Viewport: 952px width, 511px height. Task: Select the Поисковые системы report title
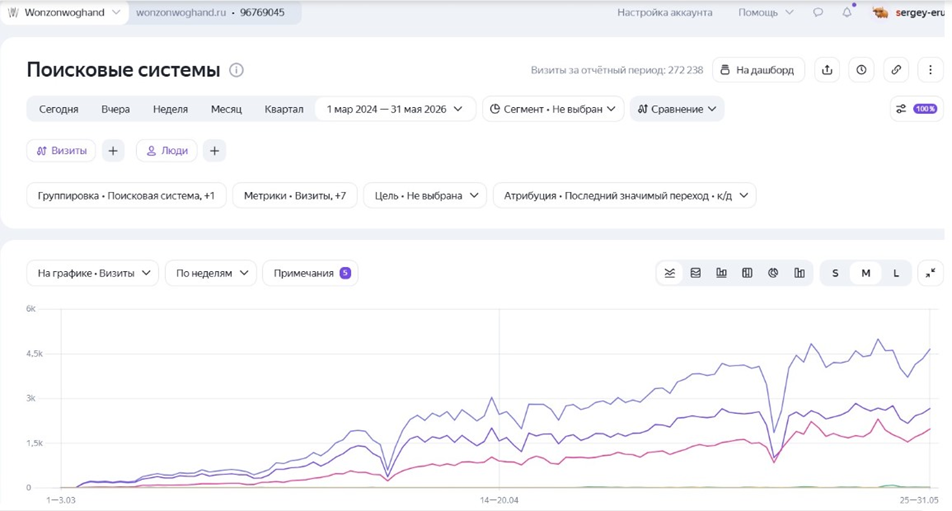123,70
